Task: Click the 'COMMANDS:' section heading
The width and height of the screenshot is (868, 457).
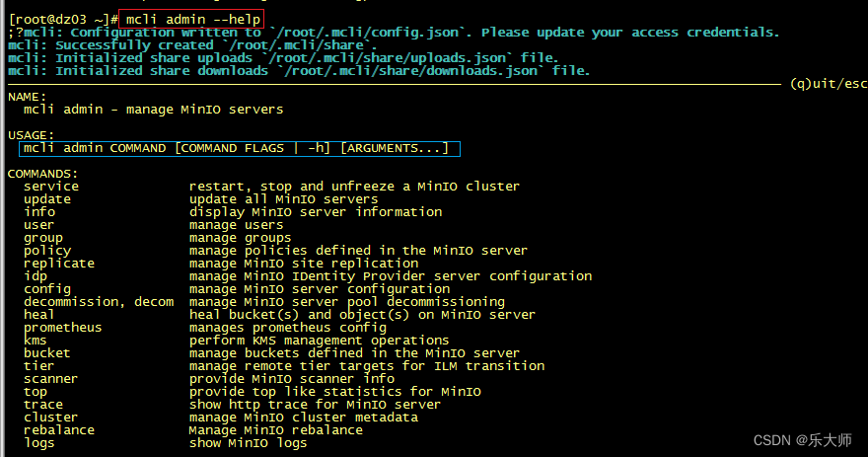Action: (42, 174)
